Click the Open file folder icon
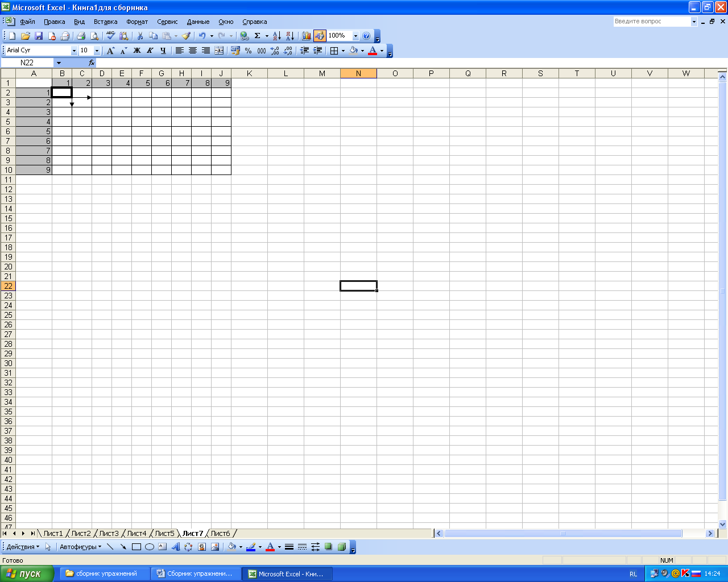The image size is (728, 582). click(26, 36)
